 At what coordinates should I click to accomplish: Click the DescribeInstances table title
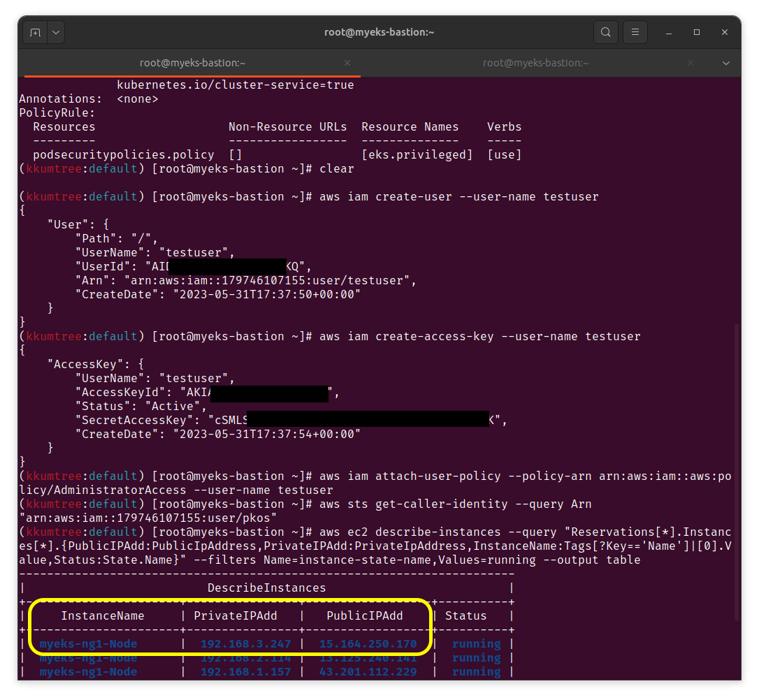tap(266, 588)
